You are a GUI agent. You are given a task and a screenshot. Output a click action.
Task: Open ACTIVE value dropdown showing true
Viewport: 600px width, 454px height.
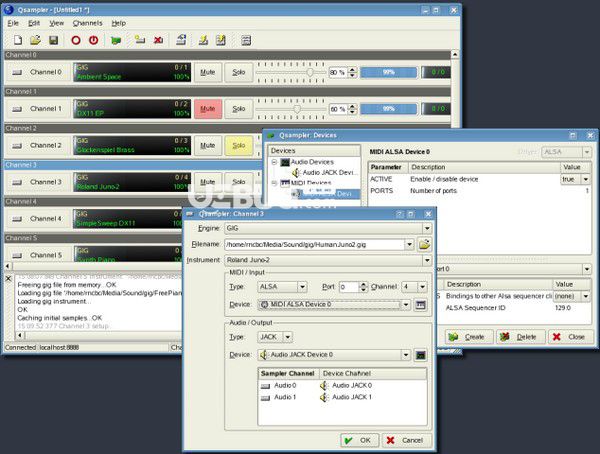(575, 179)
